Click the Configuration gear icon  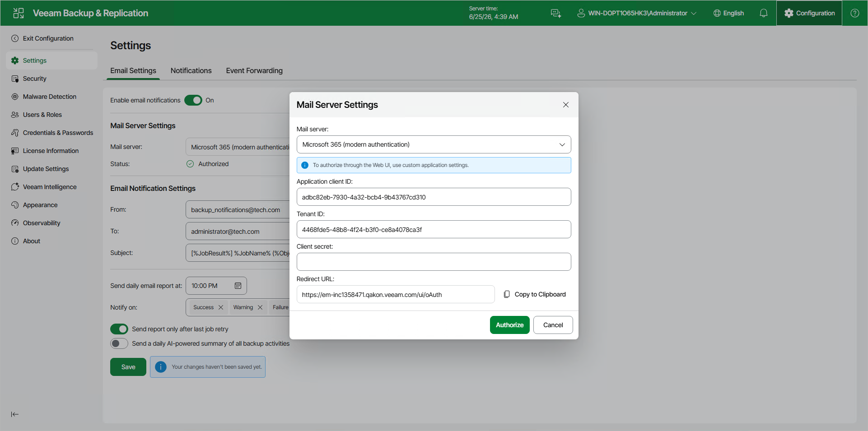(789, 13)
